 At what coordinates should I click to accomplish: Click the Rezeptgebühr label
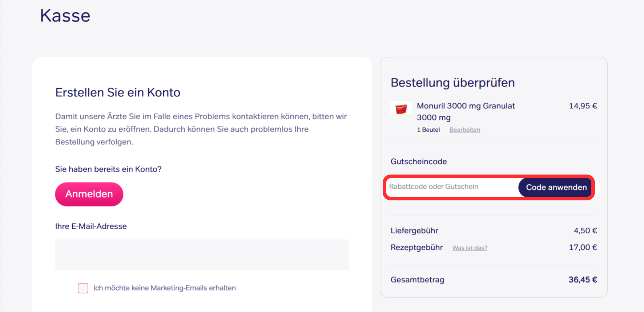(x=416, y=247)
